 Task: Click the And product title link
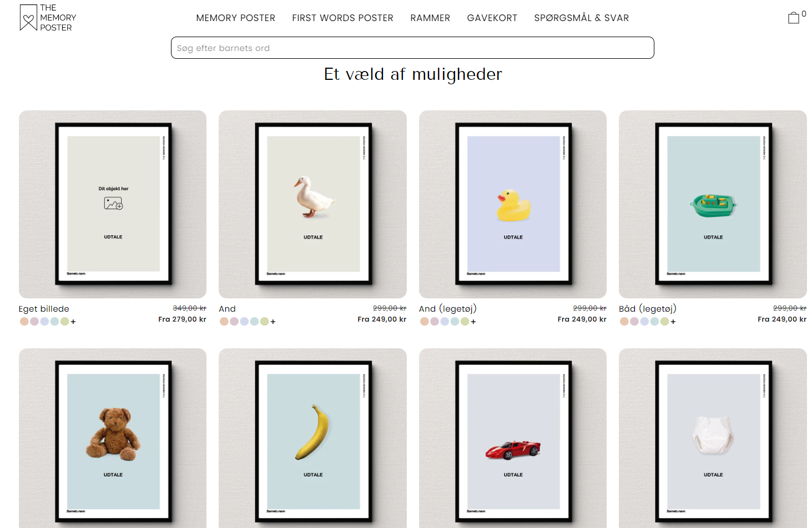pos(227,309)
